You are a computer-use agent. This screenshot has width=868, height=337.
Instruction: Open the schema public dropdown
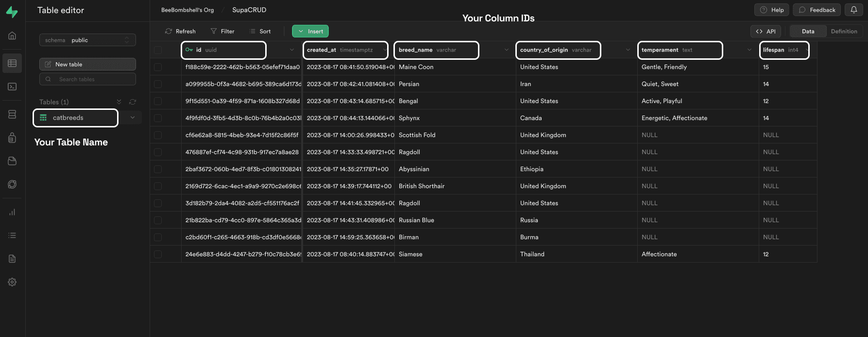pyautogui.click(x=87, y=40)
